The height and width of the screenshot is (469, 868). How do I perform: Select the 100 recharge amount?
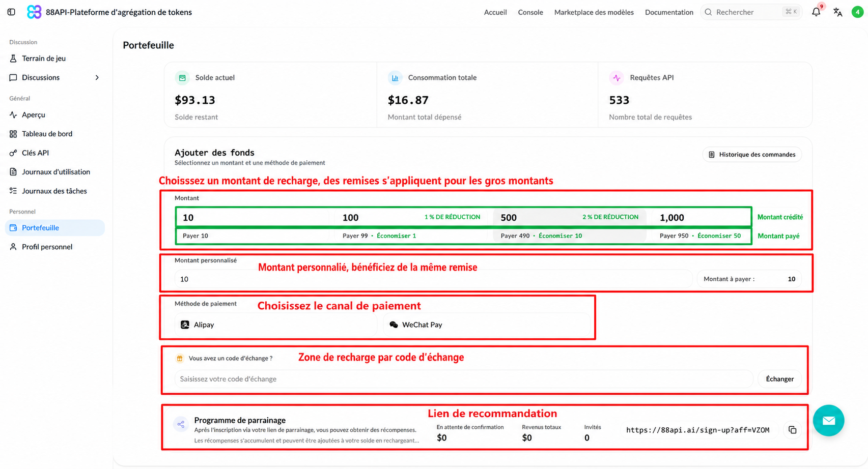coord(411,226)
